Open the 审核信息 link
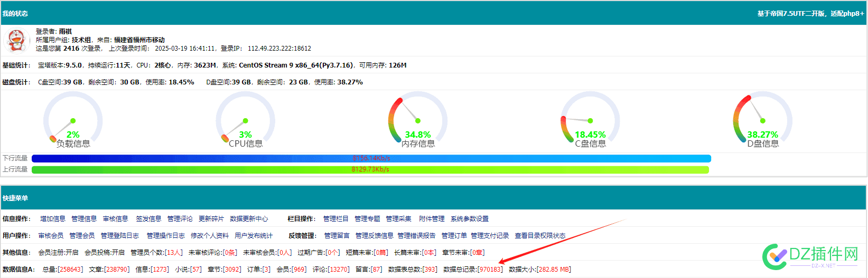 coord(115,219)
